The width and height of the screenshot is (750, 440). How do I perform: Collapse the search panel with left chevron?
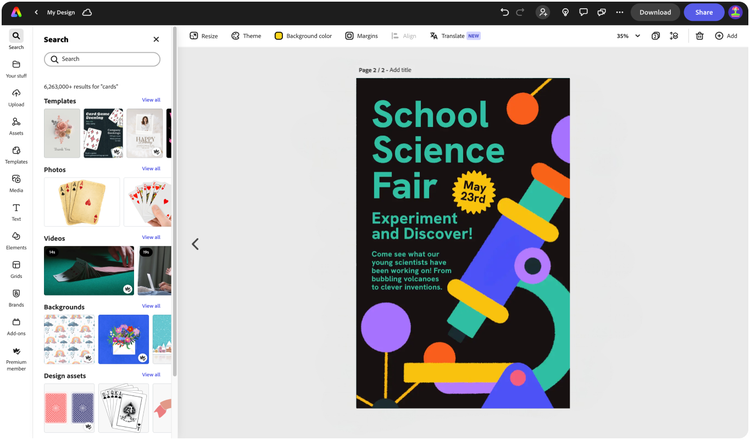tap(195, 244)
